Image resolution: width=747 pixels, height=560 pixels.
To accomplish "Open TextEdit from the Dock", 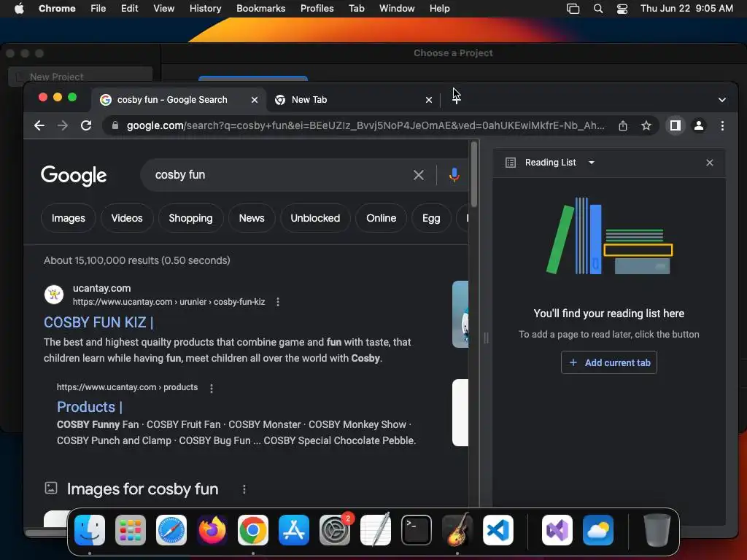I will [376, 530].
